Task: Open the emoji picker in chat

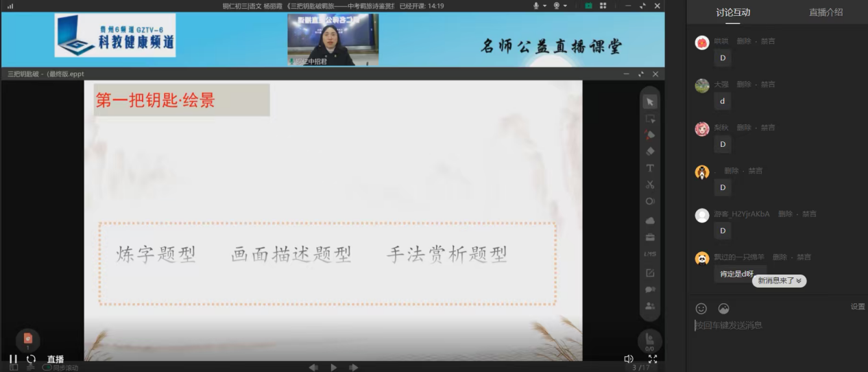Action: coord(701,309)
